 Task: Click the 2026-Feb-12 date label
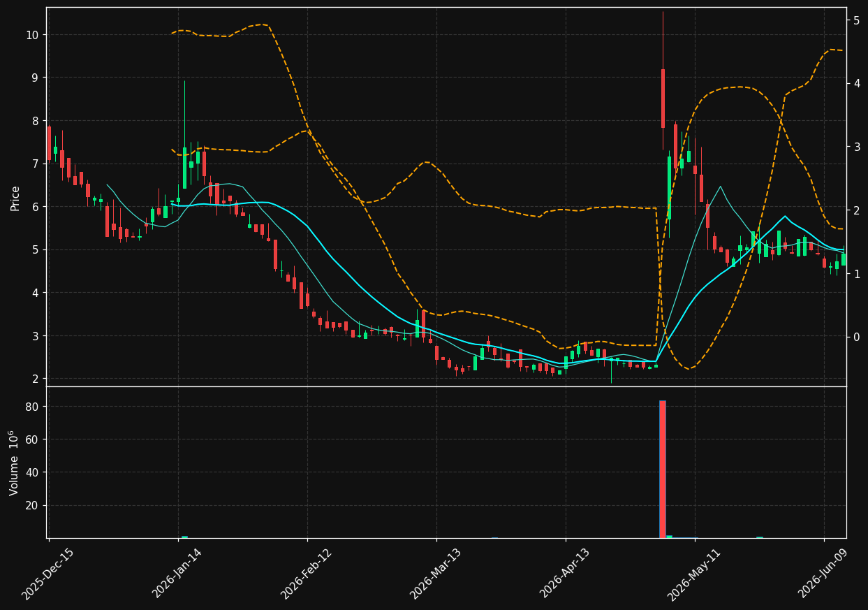pyautogui.click(x=307, y=574)
